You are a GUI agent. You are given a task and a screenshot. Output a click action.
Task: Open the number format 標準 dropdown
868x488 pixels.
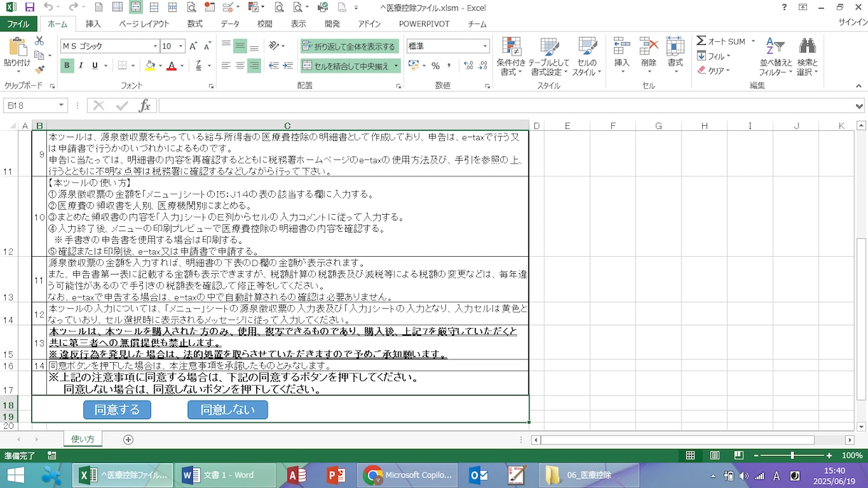click(485, 46)
